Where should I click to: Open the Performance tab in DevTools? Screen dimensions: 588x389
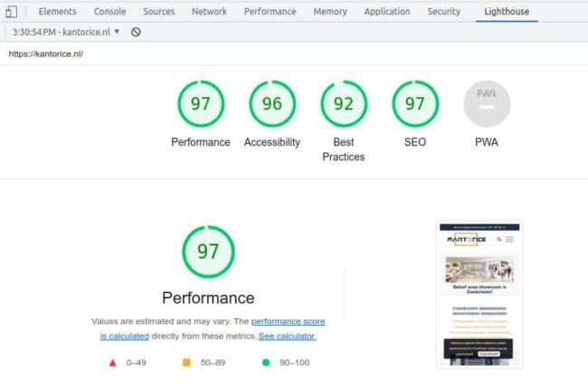[270, 12]
